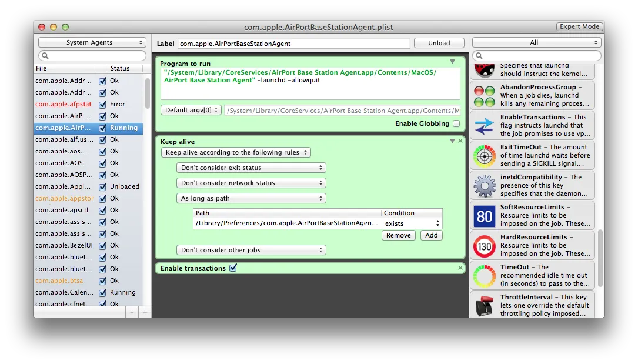Click the magnifier icon in the agents search field
This screenshot has width=638, height=364.
click(46, 55)
